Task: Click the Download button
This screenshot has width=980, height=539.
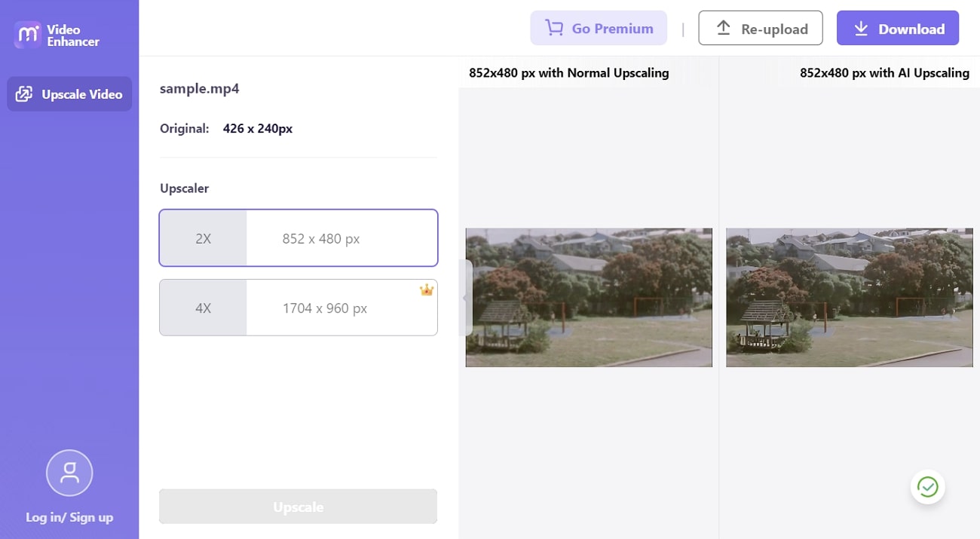Action: coord(897,28)
